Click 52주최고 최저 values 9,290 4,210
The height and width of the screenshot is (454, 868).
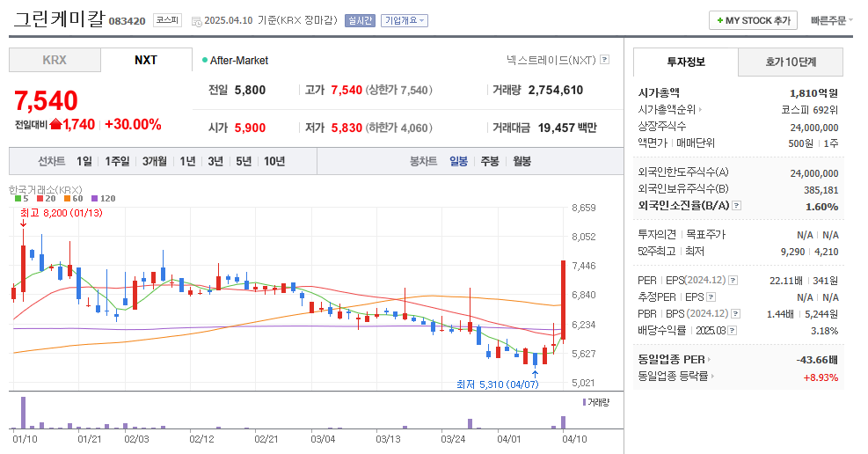click(x=809, y=252)
